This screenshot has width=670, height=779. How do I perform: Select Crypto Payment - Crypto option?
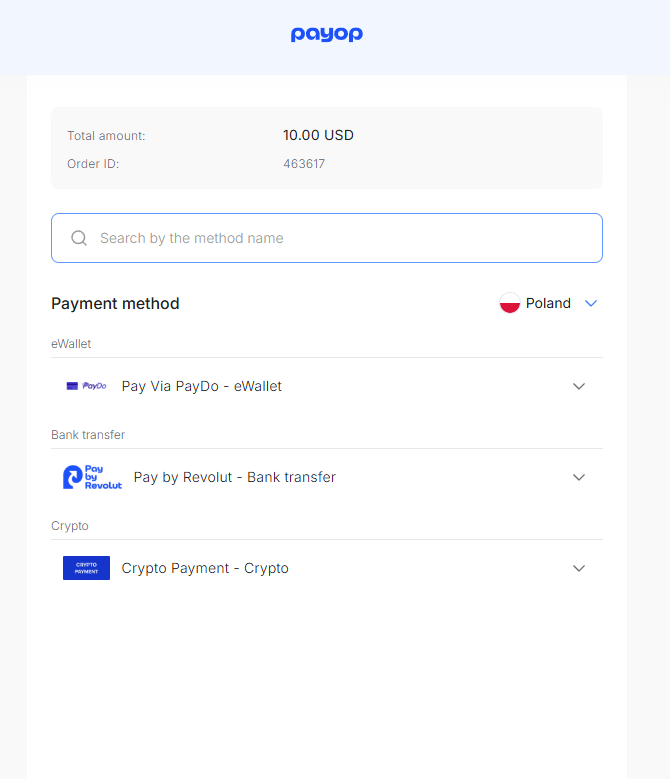tap(327, 568)
